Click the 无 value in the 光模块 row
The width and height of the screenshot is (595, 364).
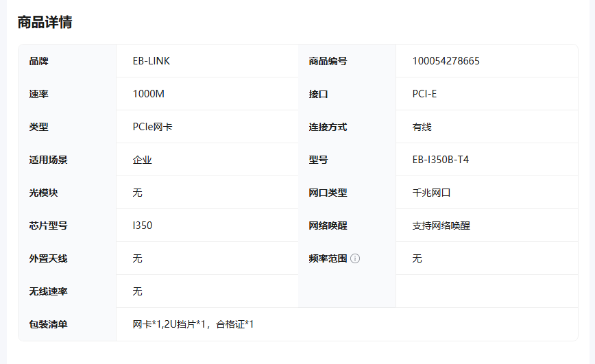[x=137, y=193]
